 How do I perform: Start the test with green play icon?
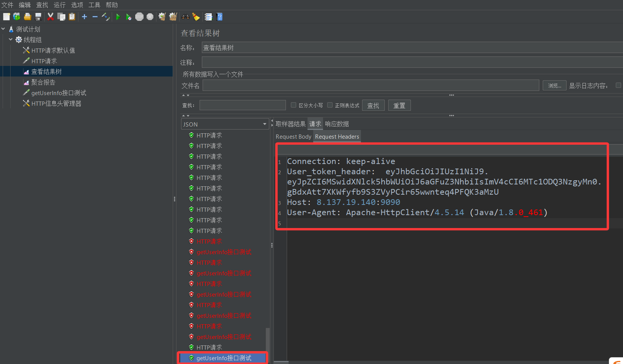click(118, 17)
